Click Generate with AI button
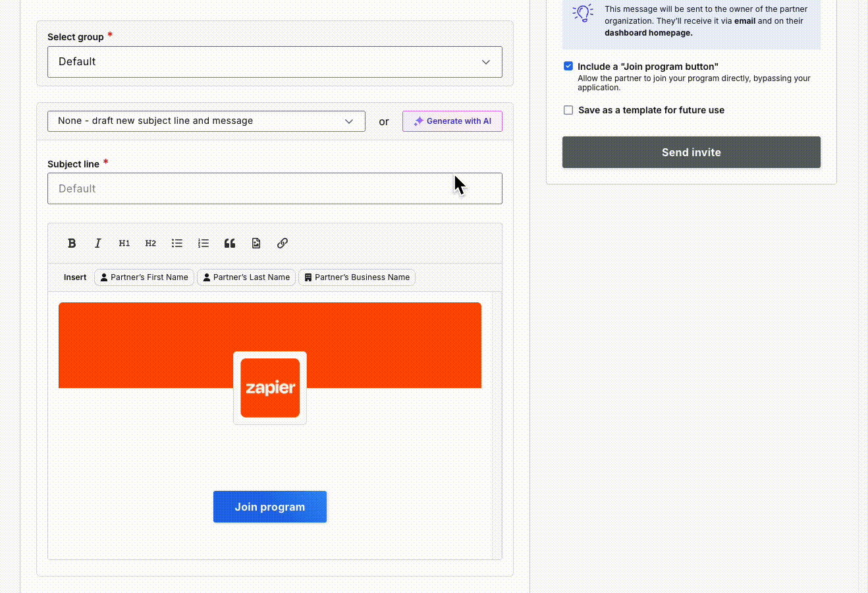 click(452, 121)
